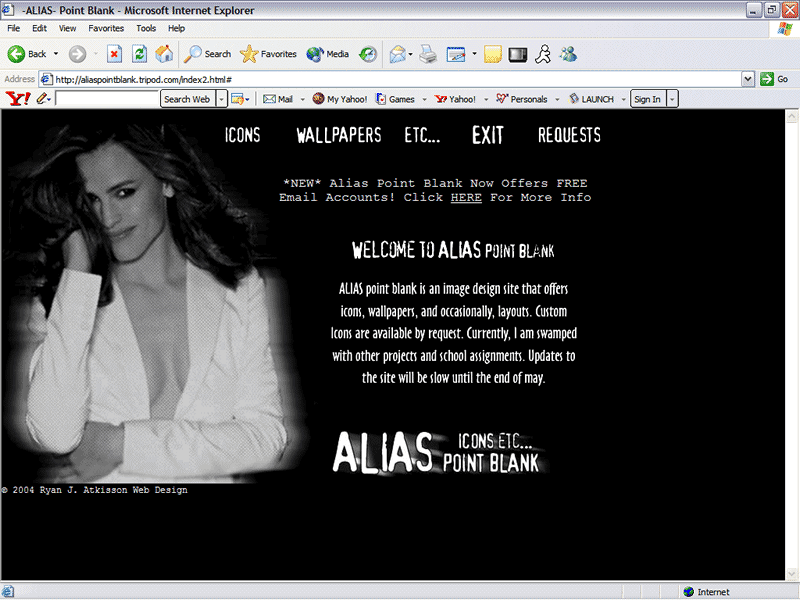Refresh the page with the Refresh icon
The image size is (800, 600).
(x=140, y=54)
